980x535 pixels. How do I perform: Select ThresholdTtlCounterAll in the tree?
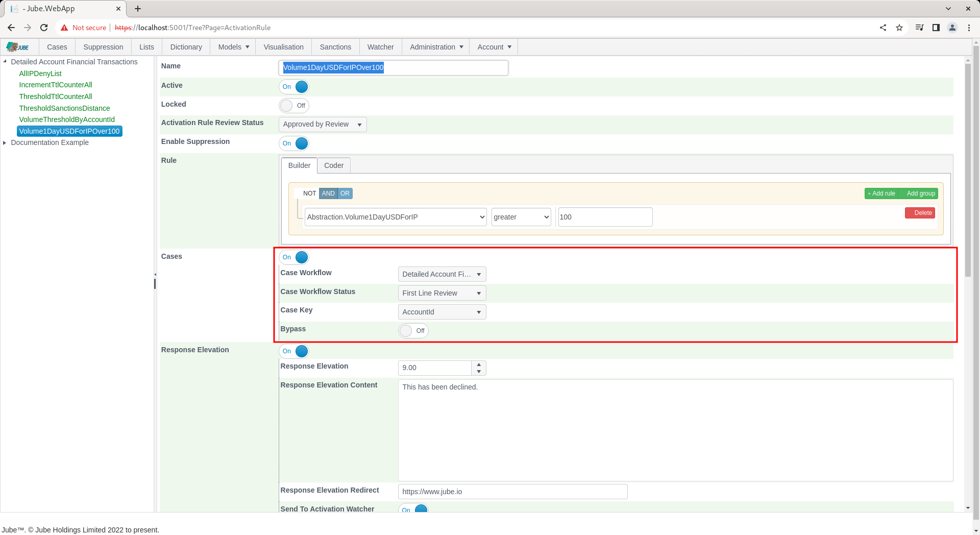[56, 96]
